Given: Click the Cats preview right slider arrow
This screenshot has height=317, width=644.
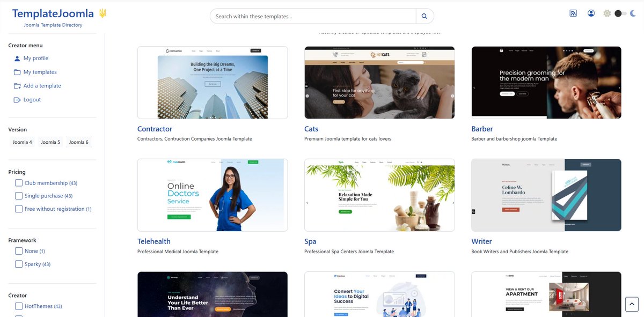Looking at the screenshot, I should pos(452,96).
